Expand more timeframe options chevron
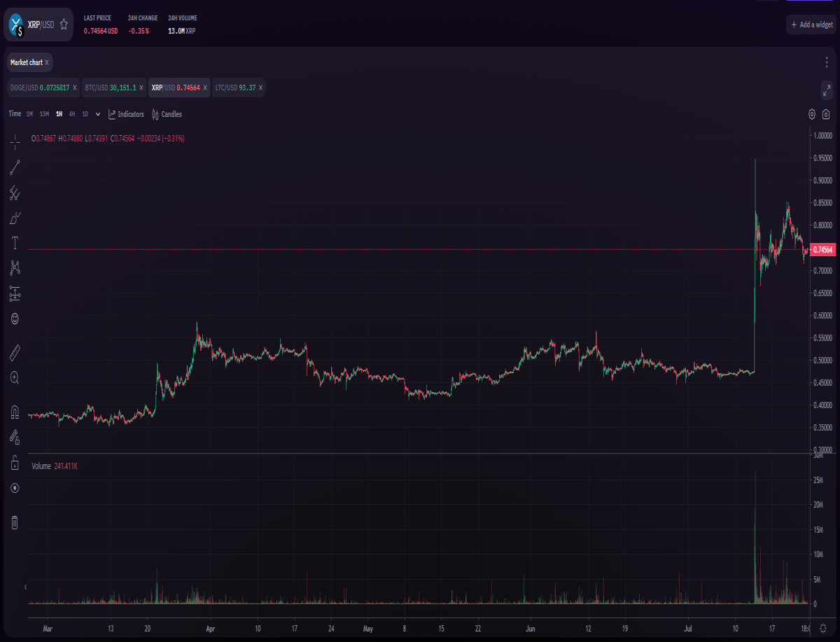 98,114
